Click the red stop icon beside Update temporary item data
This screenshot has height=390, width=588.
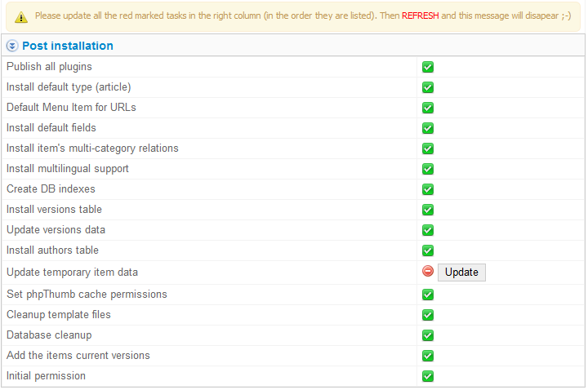427,271
